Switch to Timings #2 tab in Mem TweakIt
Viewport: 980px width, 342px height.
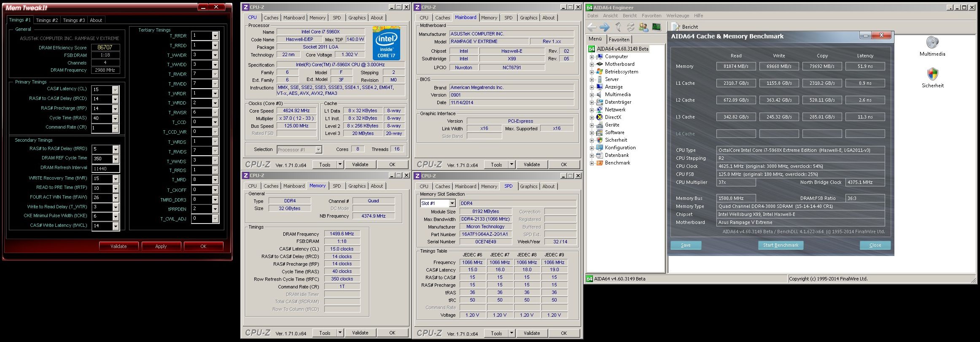(47, 20)
